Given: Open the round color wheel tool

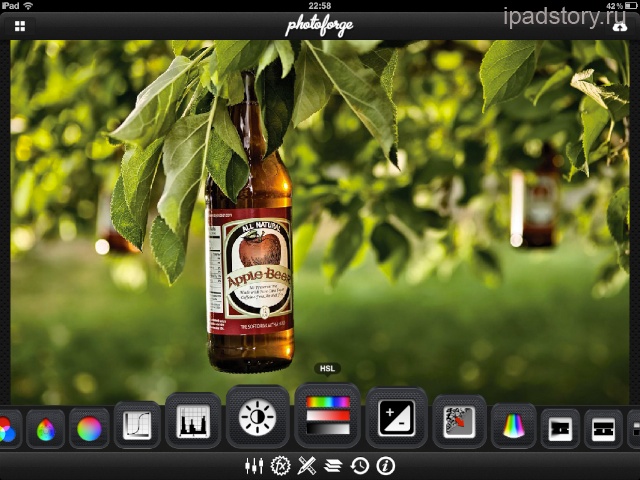Looking at the screenshot, I should click(x=89, y=429).
